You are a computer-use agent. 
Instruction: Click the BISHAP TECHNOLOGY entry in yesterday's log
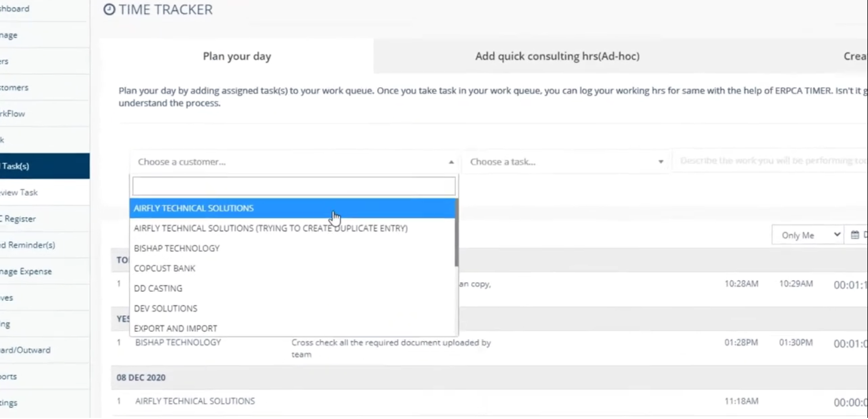(178, 342)
